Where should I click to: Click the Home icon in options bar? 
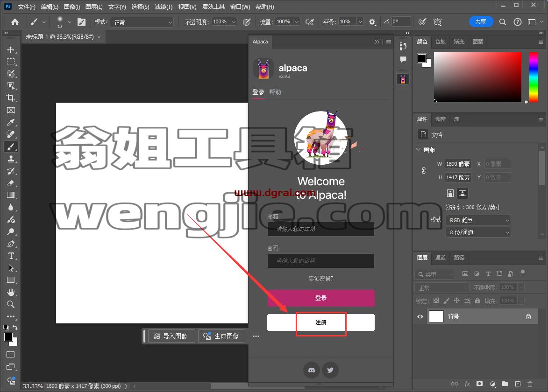14,22
